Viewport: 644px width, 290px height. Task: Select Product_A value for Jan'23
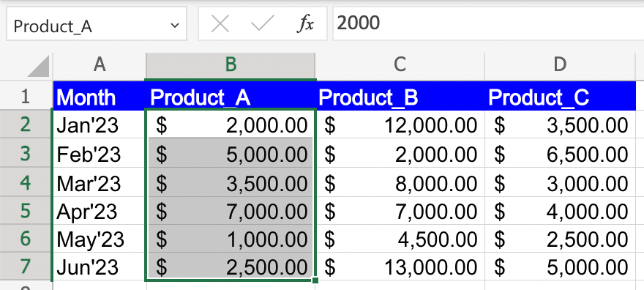(231, 124)
